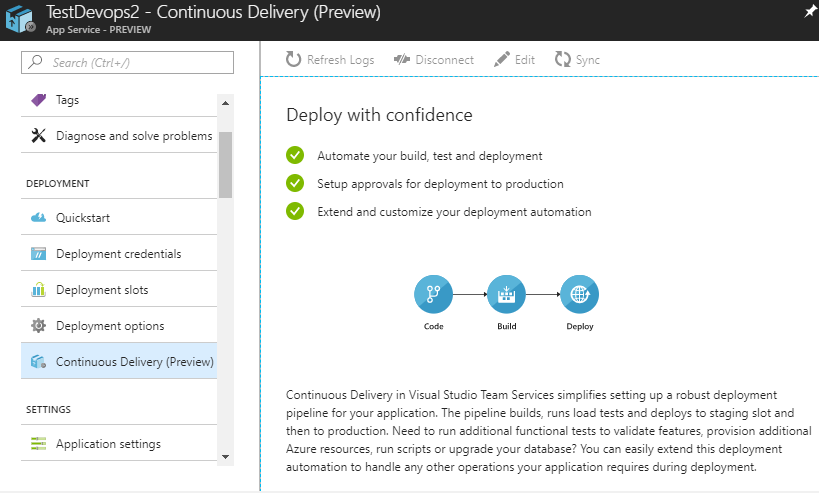819x493 pixels.
Task: Click the Deploy label under the diagram
Action: pos(580,326)
